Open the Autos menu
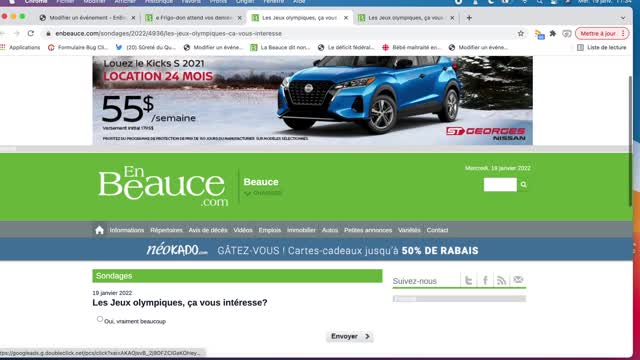 click(330, 230)
